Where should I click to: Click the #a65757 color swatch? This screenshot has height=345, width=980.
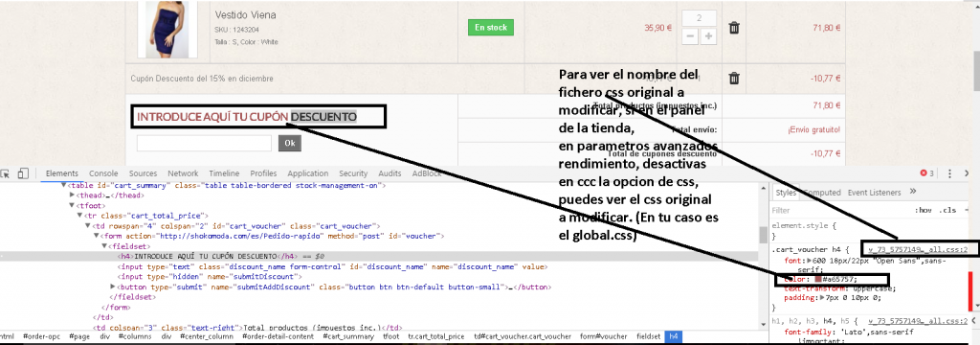818,279
